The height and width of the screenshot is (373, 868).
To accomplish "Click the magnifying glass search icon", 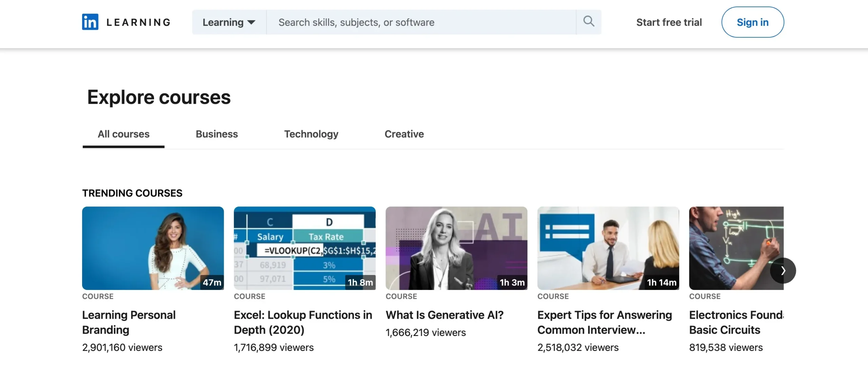I will coord(589,22).
